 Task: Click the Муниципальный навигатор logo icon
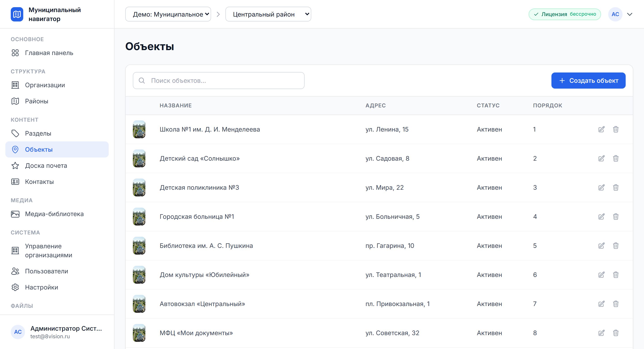[x=17, y=14]
